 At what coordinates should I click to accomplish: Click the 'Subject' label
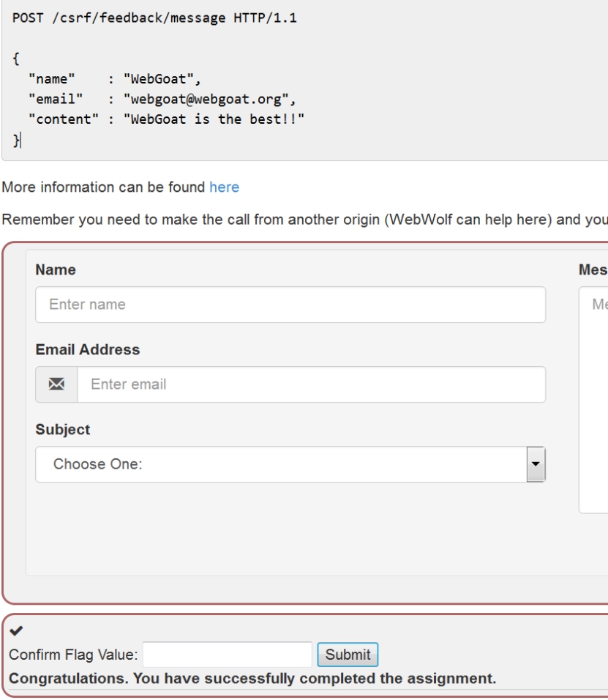pos(63,430)
